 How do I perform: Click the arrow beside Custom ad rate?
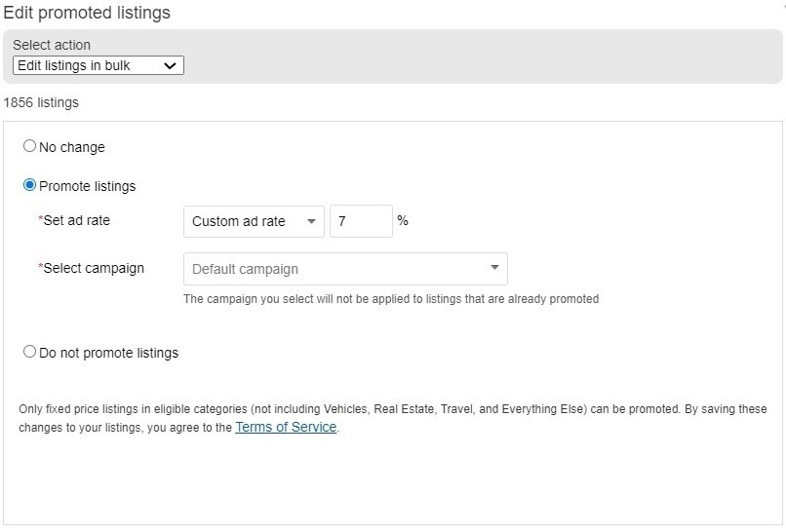(311, 221)
